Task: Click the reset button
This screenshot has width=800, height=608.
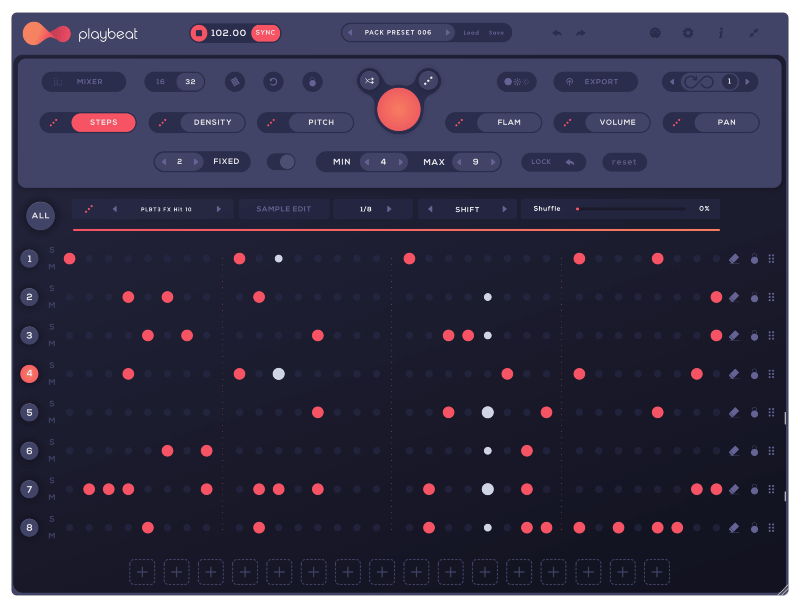Action: pos(624,161)
